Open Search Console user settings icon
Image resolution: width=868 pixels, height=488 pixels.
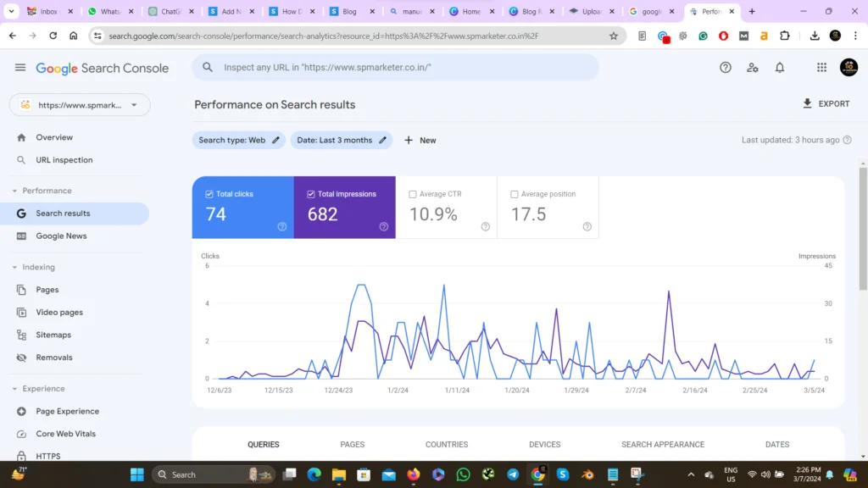click(753, 68)
